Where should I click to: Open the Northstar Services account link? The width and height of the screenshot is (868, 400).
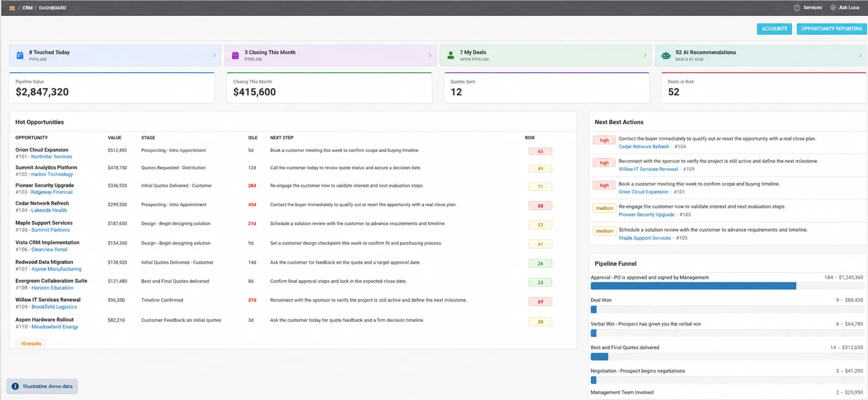[52, 157]
